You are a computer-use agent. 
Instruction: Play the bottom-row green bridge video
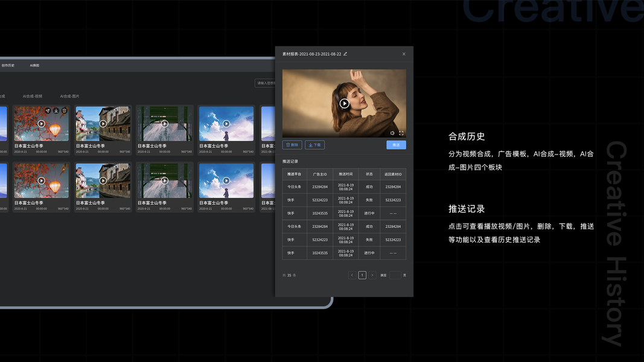tap(165, 180)
